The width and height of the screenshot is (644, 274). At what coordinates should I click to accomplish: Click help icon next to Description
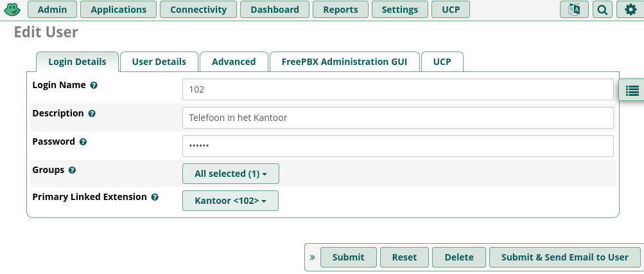(92, 114)
